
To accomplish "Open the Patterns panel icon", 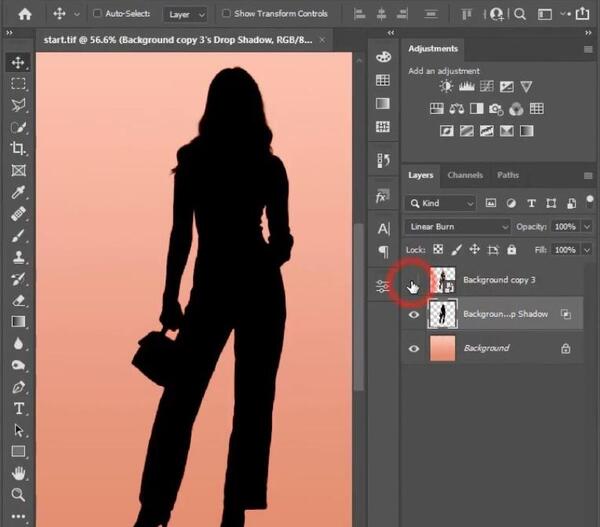I will click(383, 126).
